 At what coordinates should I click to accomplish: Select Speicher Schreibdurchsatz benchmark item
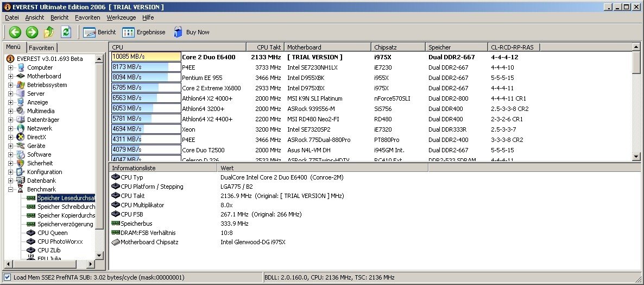66,207
